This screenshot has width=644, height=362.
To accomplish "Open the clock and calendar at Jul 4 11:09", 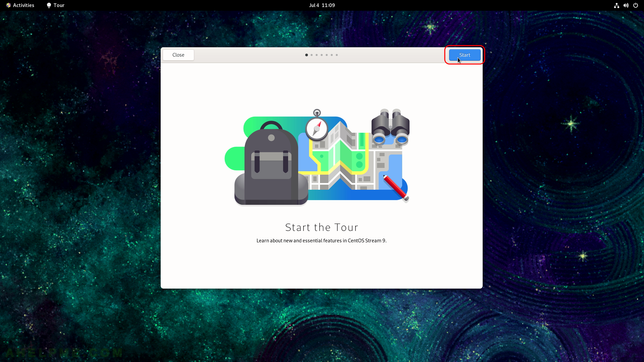I will (x=322, y=5).
